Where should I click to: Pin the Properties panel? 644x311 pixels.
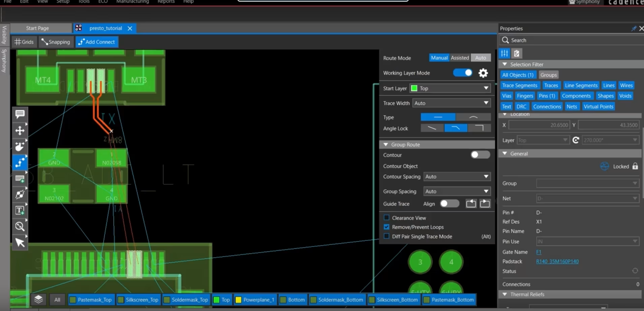click(634, 29)
